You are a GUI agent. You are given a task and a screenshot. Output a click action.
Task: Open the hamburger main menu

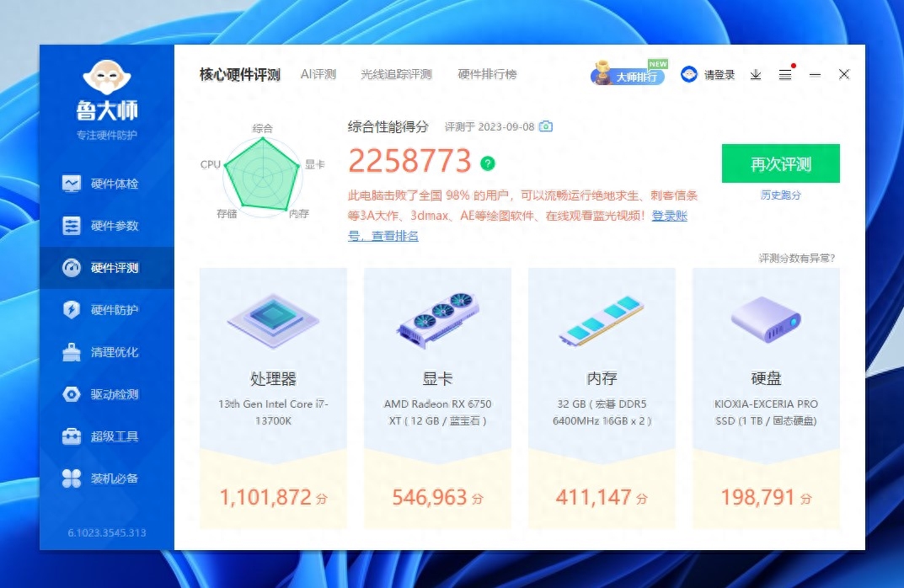pyautogui.click(x=785, y=74)
